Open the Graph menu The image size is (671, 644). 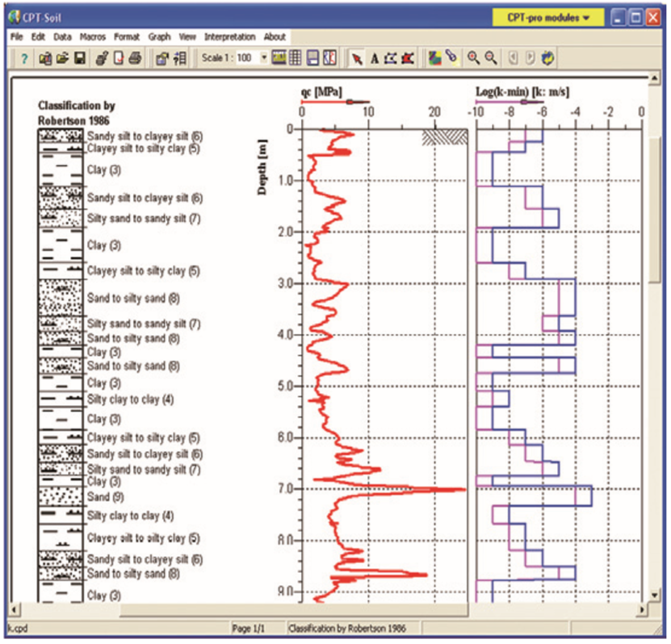(159, 37)
